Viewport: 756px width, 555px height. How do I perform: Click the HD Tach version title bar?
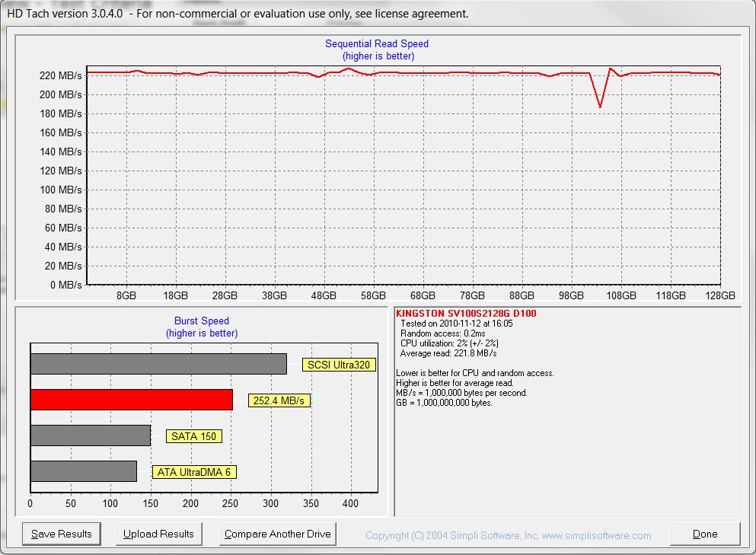pyautogui.click(x=238, y=13)
